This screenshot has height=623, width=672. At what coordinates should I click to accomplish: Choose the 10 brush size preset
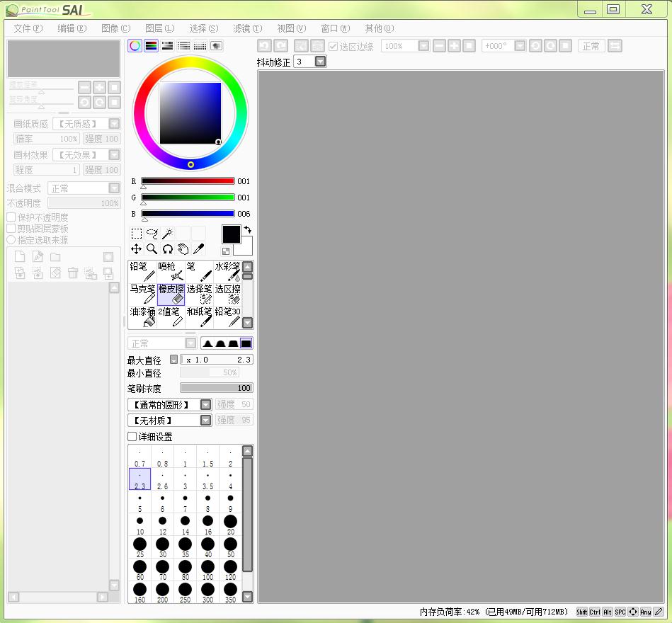139,525
